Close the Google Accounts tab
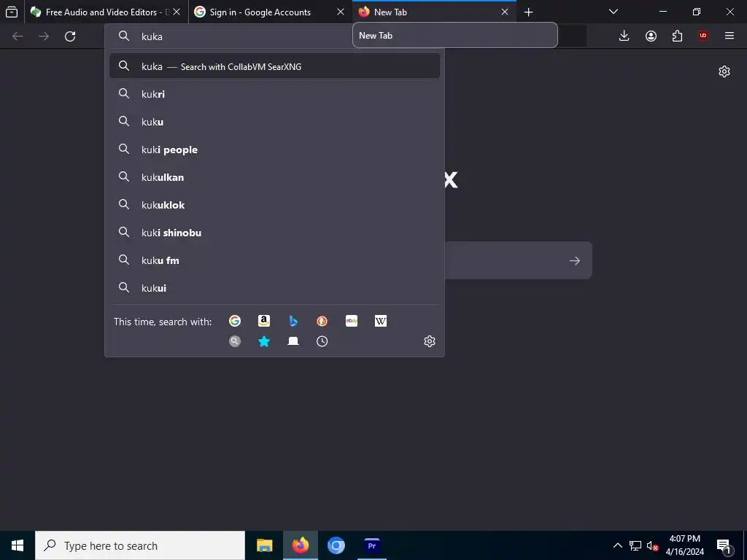The height and width of the screenshot is (560, 747). point(340,12)
